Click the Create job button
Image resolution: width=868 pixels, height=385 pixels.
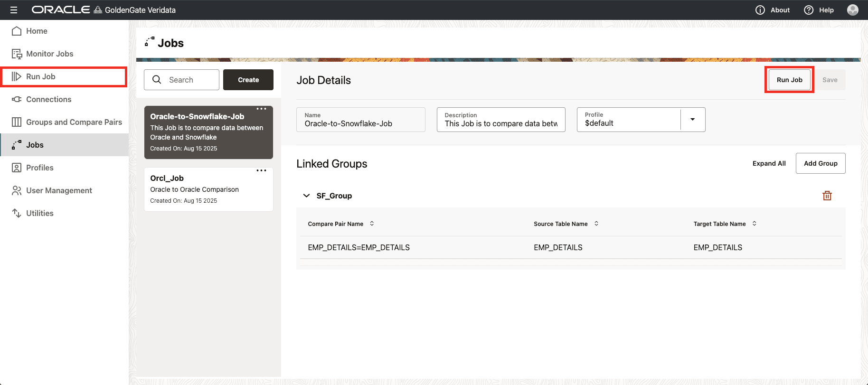(x=248, y=80)
